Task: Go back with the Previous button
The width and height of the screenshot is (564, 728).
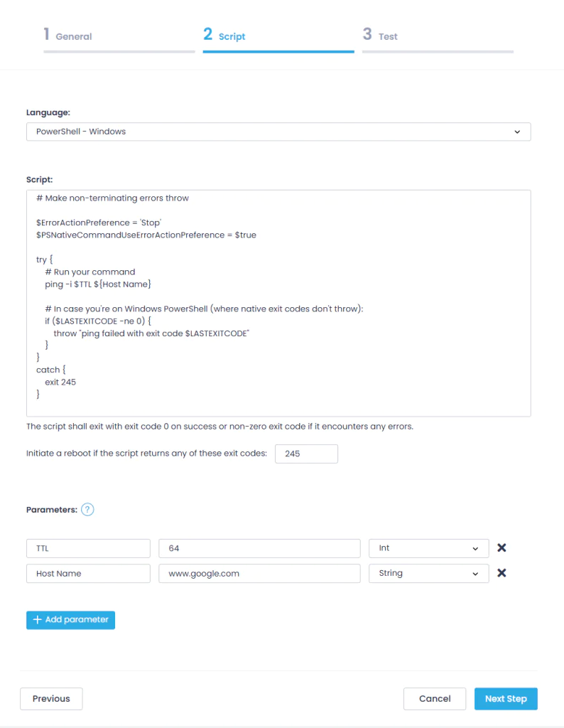Action: click(x=51, y=699)
